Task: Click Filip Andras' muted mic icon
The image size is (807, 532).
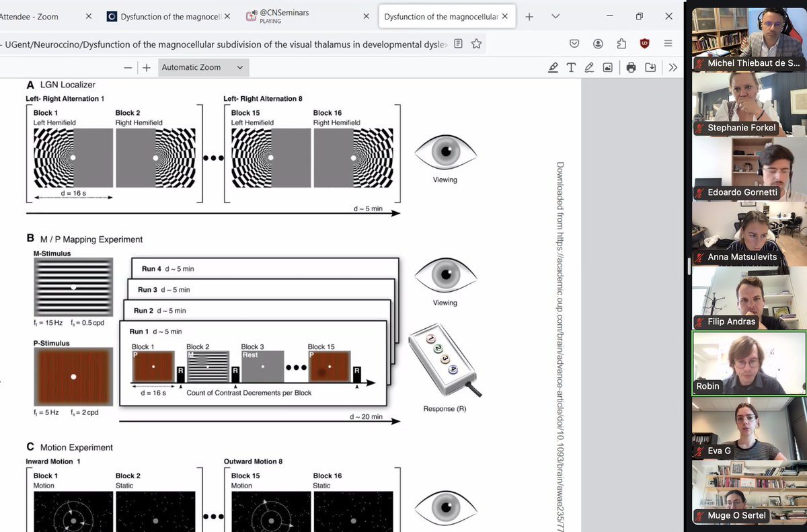Action: [x=700, y=321]
